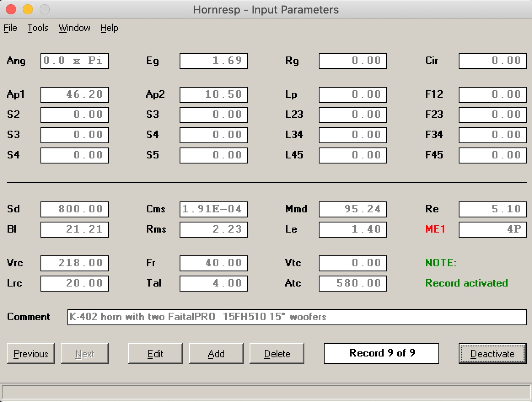532x402 pixels.
Task: Click the Atc label
Action: 293,283
